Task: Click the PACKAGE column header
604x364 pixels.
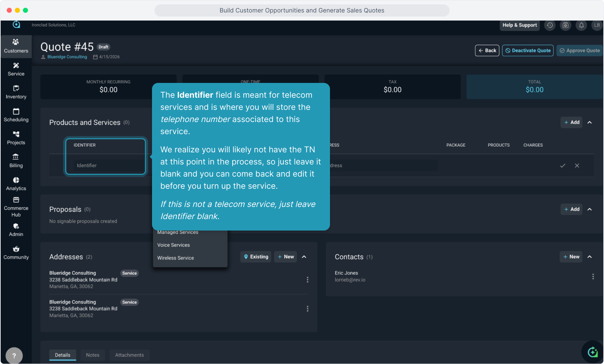Action: click(456, 145)
